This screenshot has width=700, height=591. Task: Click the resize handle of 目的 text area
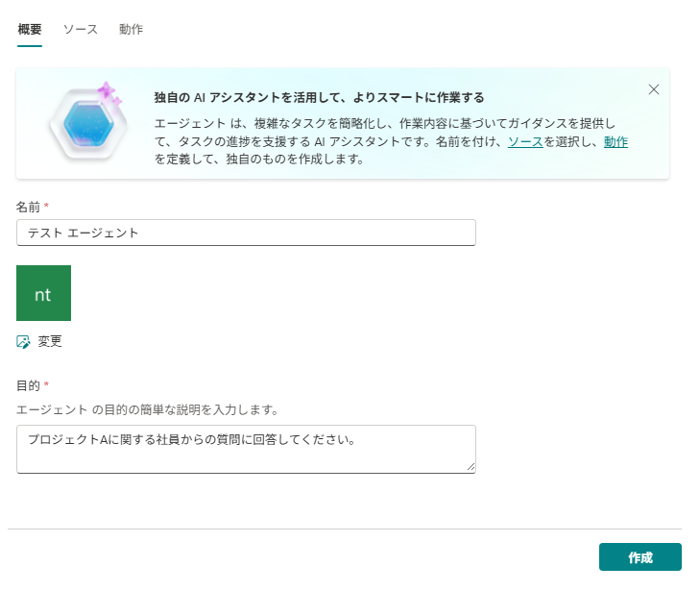click(x=471, y=467)
